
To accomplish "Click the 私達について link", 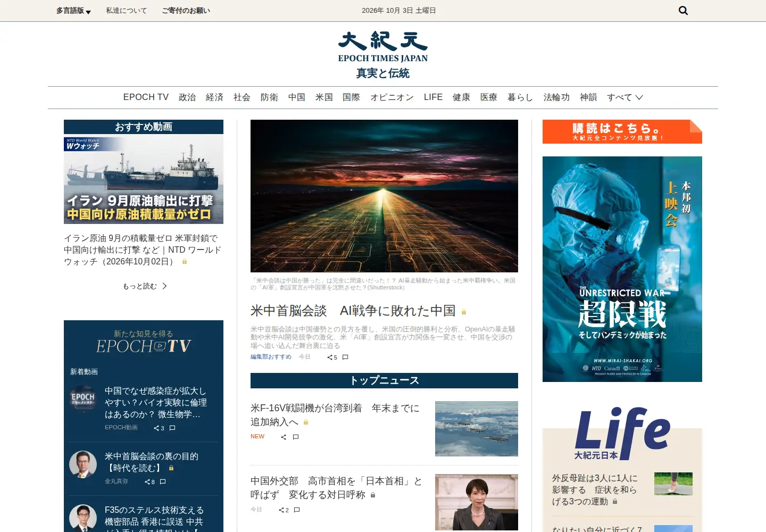I will [x=126, y=11].
